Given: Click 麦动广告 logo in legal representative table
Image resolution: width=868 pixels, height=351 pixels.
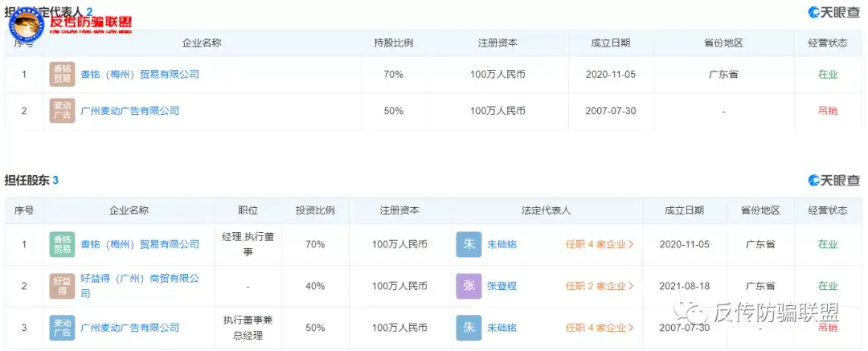Looking at the screenshot, I should [x=62, y=111].
